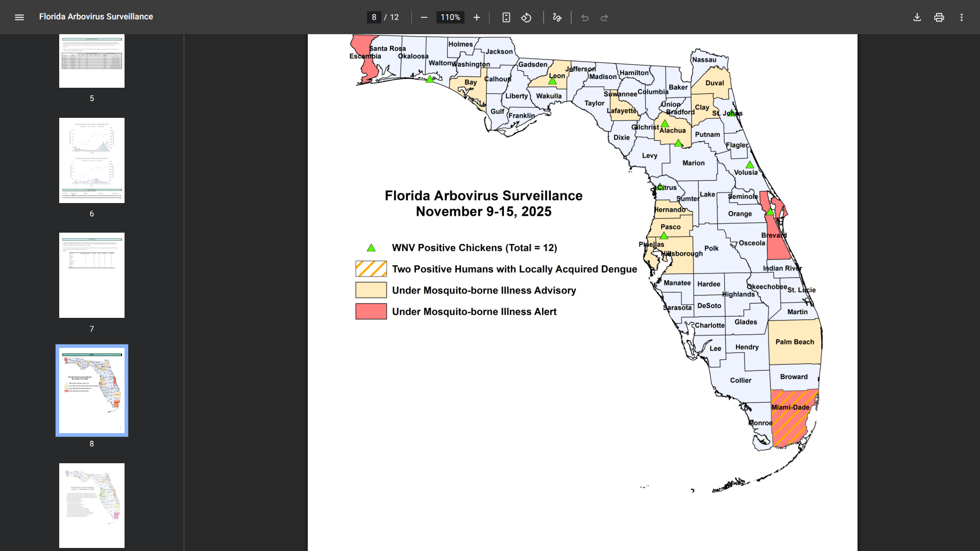Click the zoom in plus button
Screen dimensions: 980x551
pos(476,17)
